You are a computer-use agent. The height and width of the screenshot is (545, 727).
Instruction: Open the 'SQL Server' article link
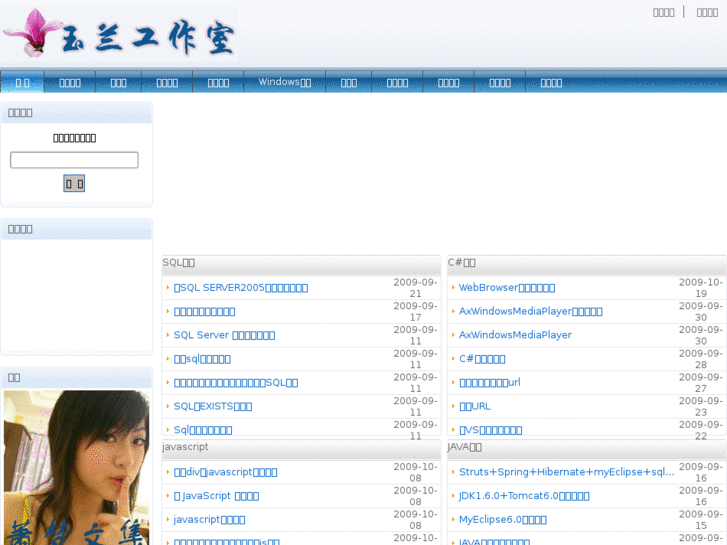click(224, 335)
